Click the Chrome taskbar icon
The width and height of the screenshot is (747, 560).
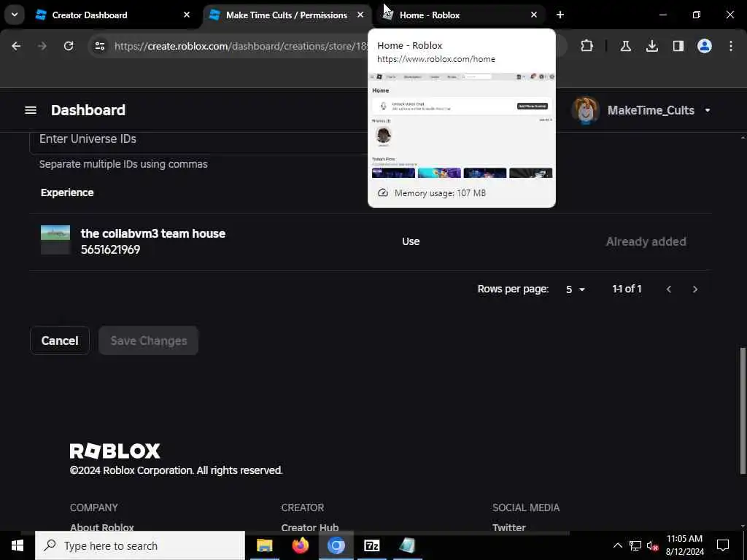click(336, 545)
